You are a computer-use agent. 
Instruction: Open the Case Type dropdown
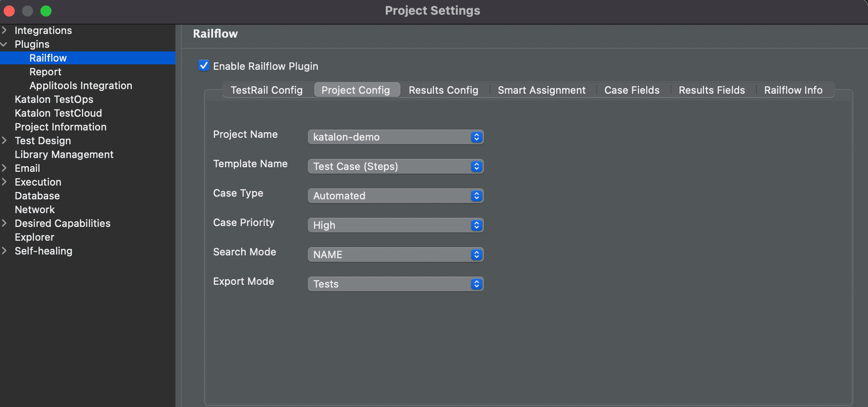[x=395, y=196]
